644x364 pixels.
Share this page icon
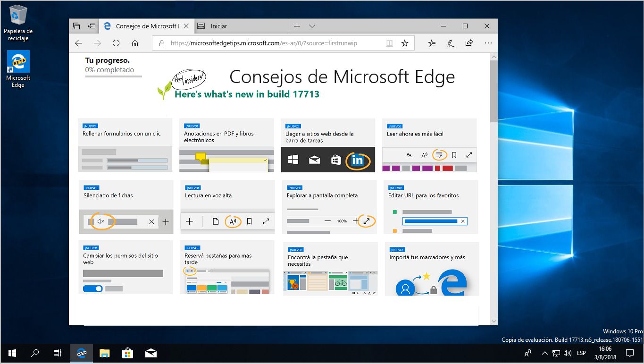point(469,43)
